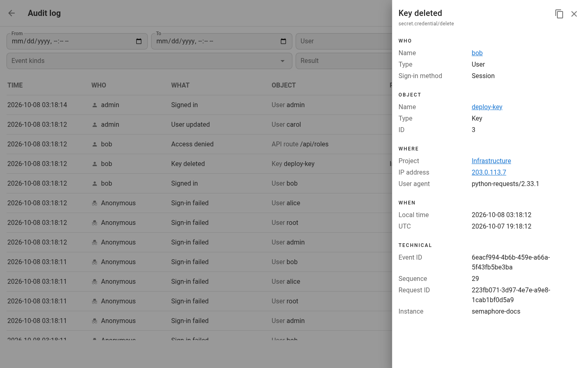This screenshot has height=368, width=588.
Task: Click 'API route /api/roles' object cell
Action: [x=300, y=144]
